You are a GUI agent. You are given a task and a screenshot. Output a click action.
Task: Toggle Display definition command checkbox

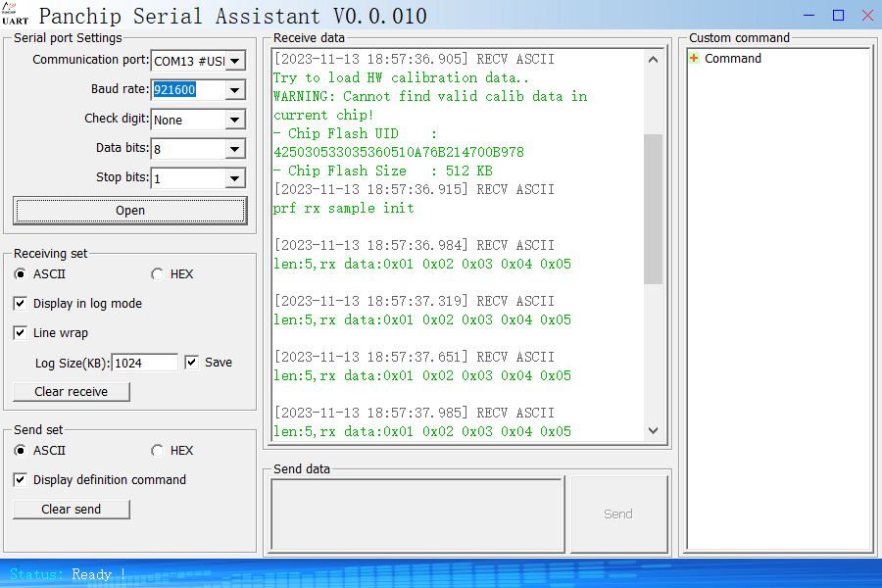(21, 479)
